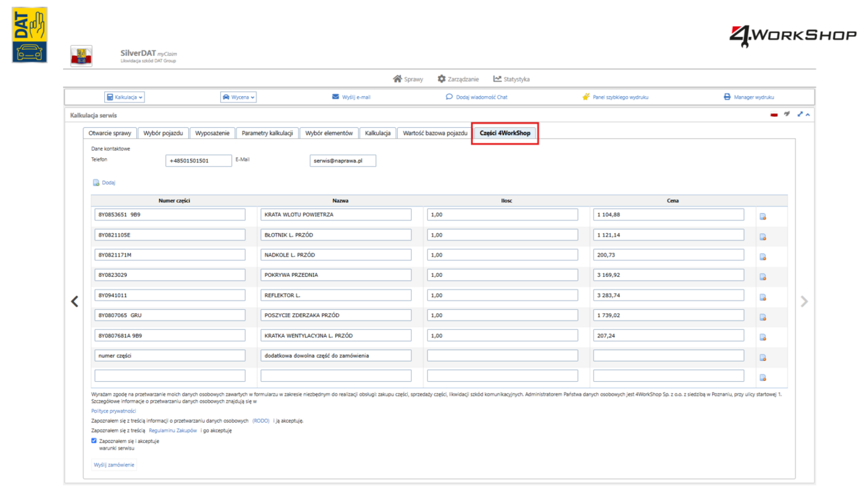Select the Części 4WorkShop tab
The image size is (868, 492).
[505, 133]
